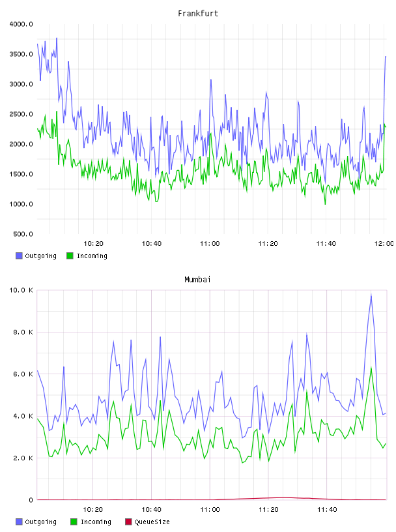Click the 4.0 K y-axis label in Mumbai chart

(x=23, y=417)
